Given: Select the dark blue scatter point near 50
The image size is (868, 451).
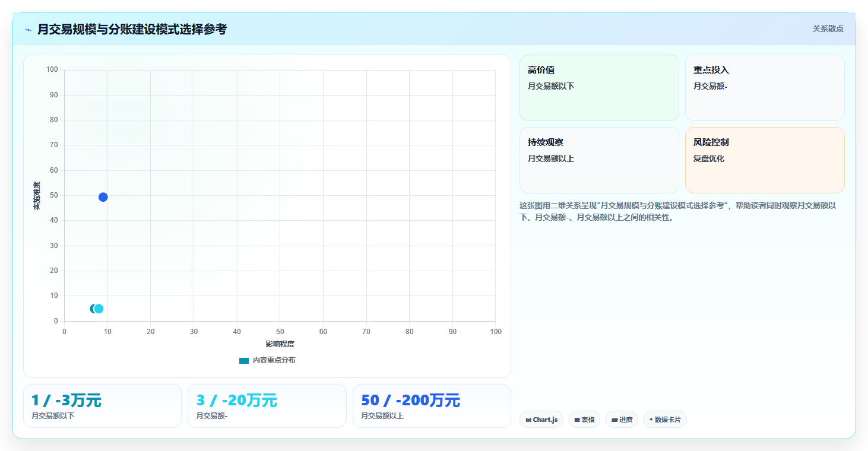Looking at the screenshot, I should pos(103,197).
